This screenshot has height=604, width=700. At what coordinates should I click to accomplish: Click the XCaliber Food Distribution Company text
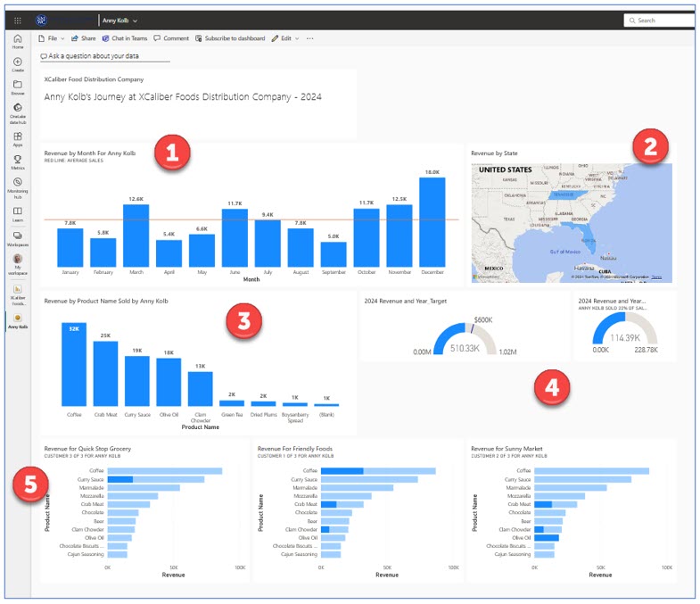coord(94,79)
